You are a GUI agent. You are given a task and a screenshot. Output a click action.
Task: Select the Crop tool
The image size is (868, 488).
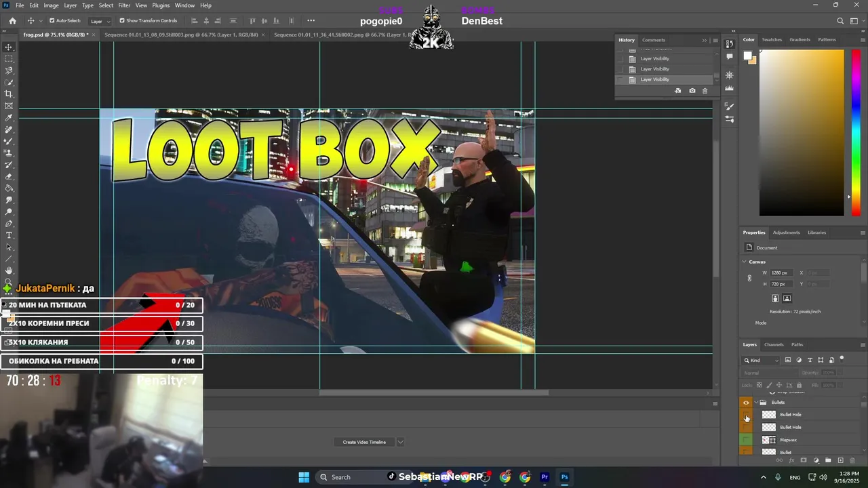[x=9, y=94]
